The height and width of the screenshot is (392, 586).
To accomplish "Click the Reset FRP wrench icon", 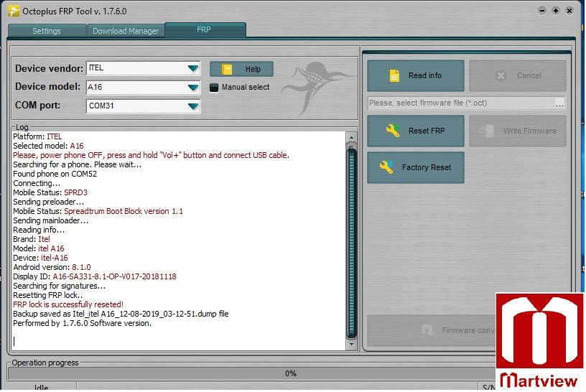I will (392, 131).
